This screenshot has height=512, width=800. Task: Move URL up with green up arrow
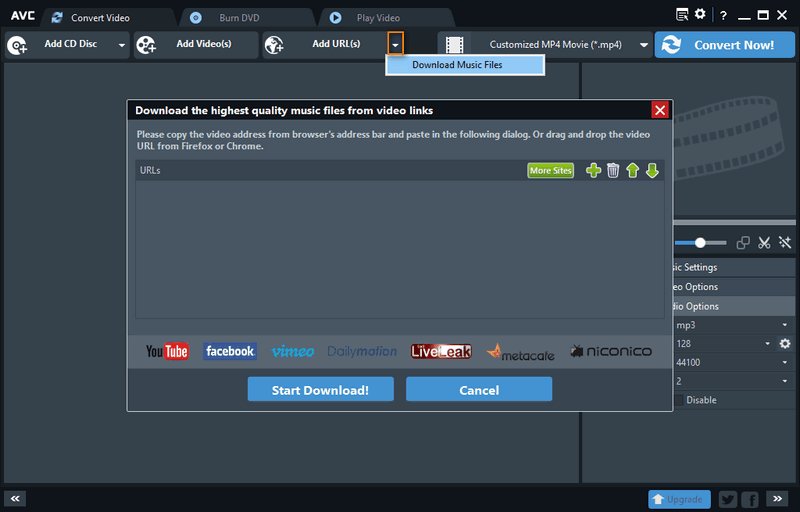click(633, 170)
